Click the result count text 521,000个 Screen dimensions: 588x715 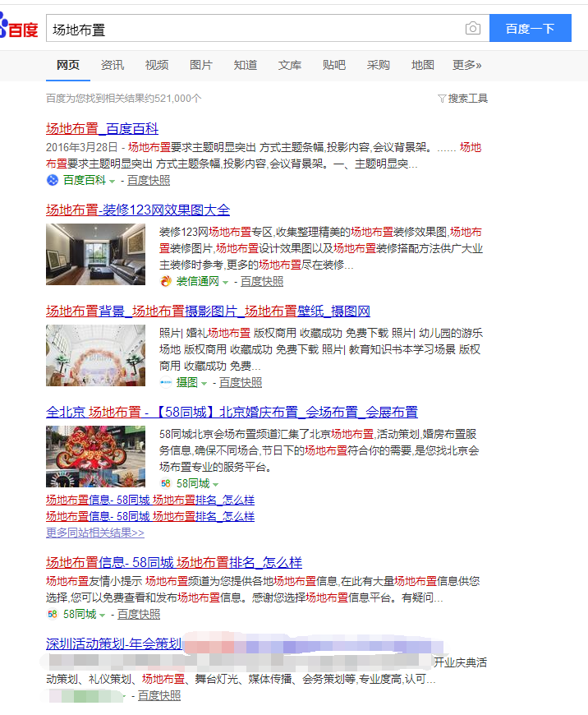[x=177, y=99]
